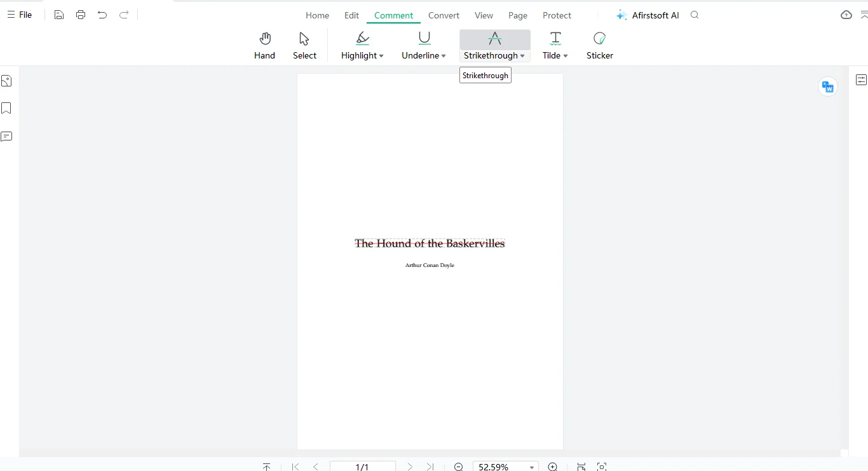Screen dimensions: 868x471
Task: Click the Save icon
Action: pos(59,15)
